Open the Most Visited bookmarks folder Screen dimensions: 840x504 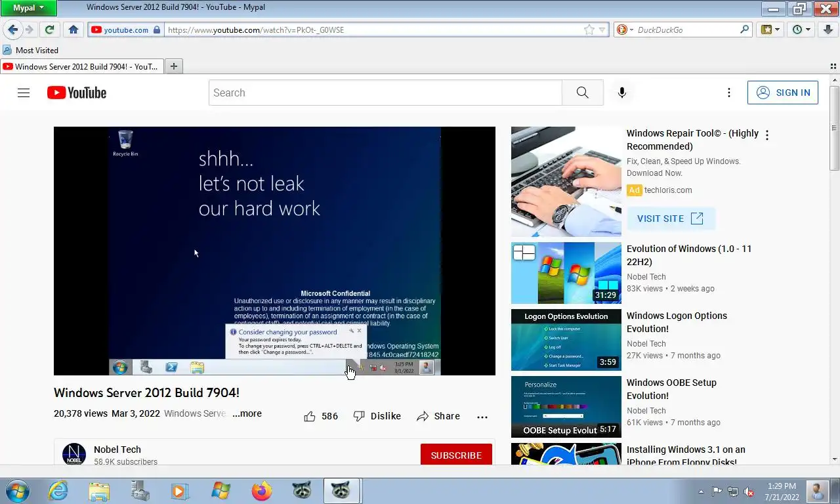click(x=31, y=50)
